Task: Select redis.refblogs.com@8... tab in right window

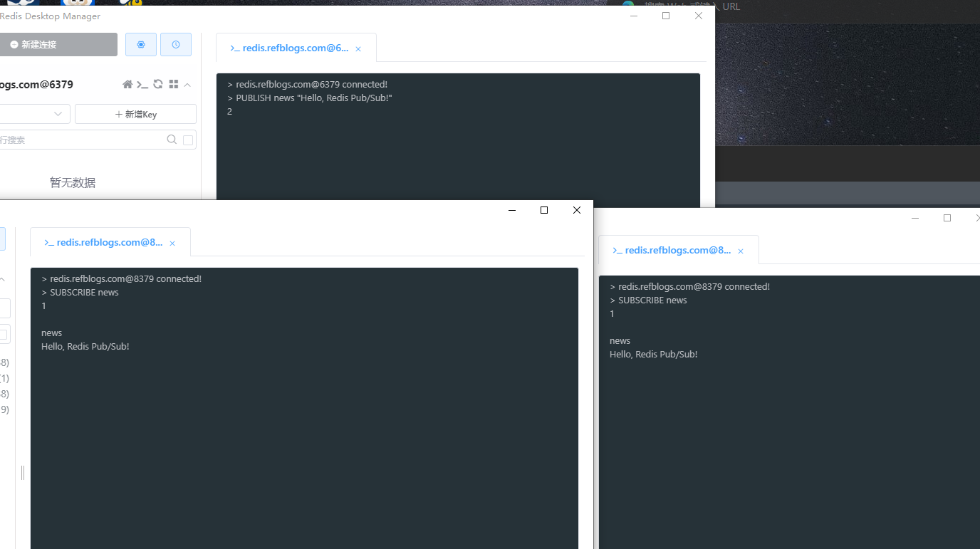Action: (x=672, y=251)
